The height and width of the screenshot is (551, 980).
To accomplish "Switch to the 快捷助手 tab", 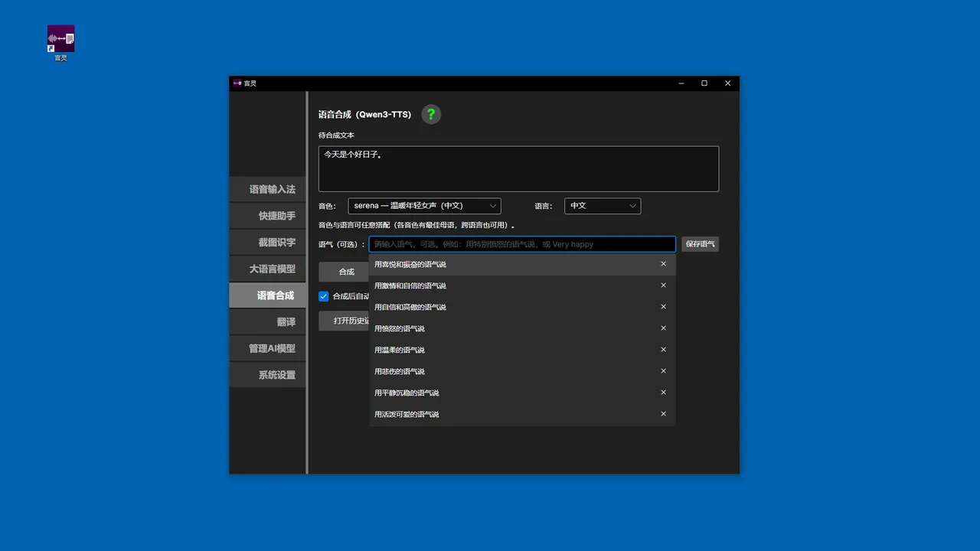I will click(x=267, y=216).
